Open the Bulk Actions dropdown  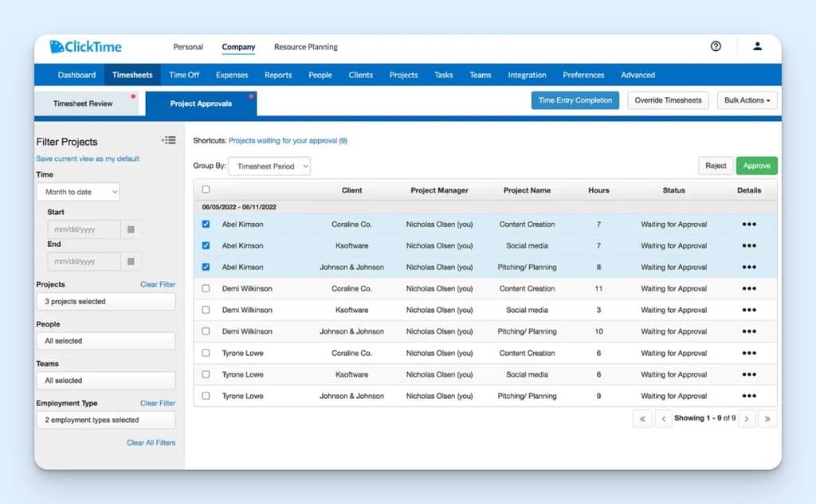(x=747, y=100)
